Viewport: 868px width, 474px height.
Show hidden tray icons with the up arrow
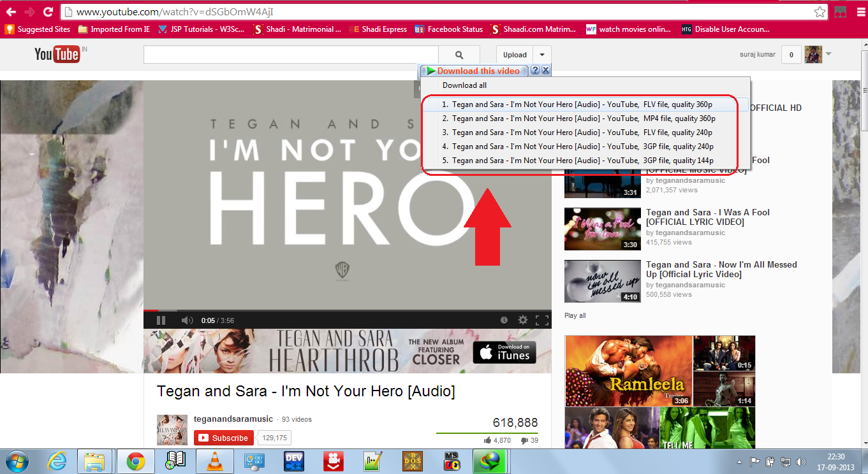coord(739,462)
